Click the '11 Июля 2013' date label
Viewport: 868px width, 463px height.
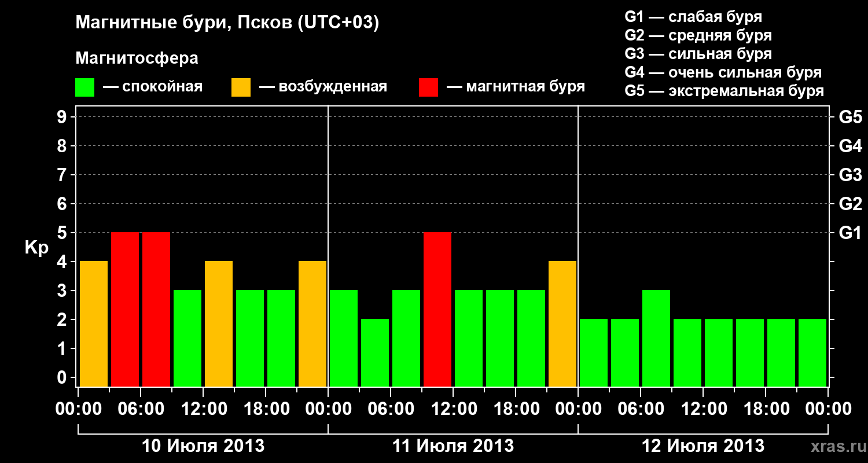tap(453, 446)
